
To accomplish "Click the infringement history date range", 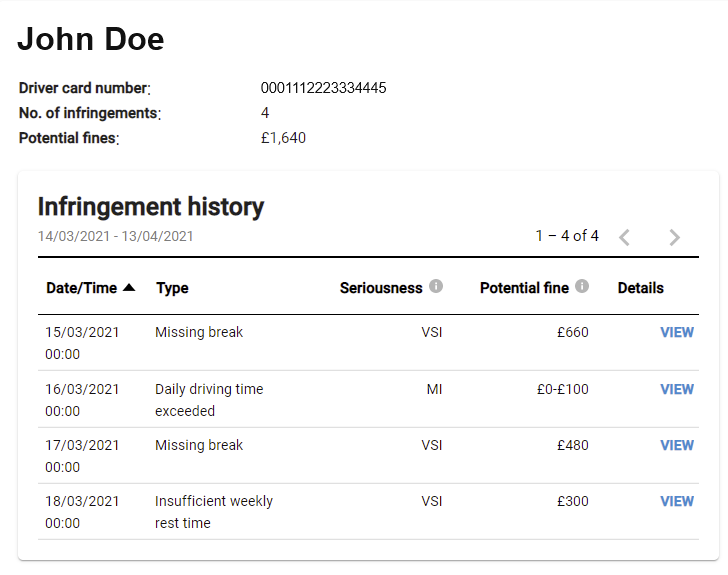I will (x=116, y=236).
